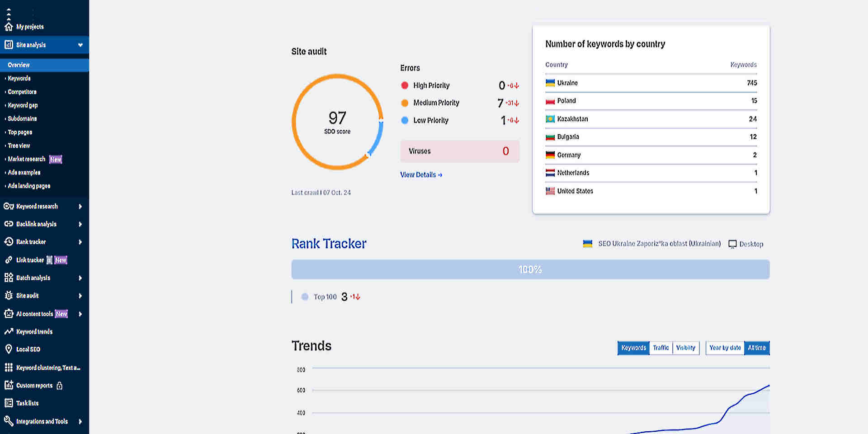
Task: Click the Link tracker chain icon
Action: [9, 260]
